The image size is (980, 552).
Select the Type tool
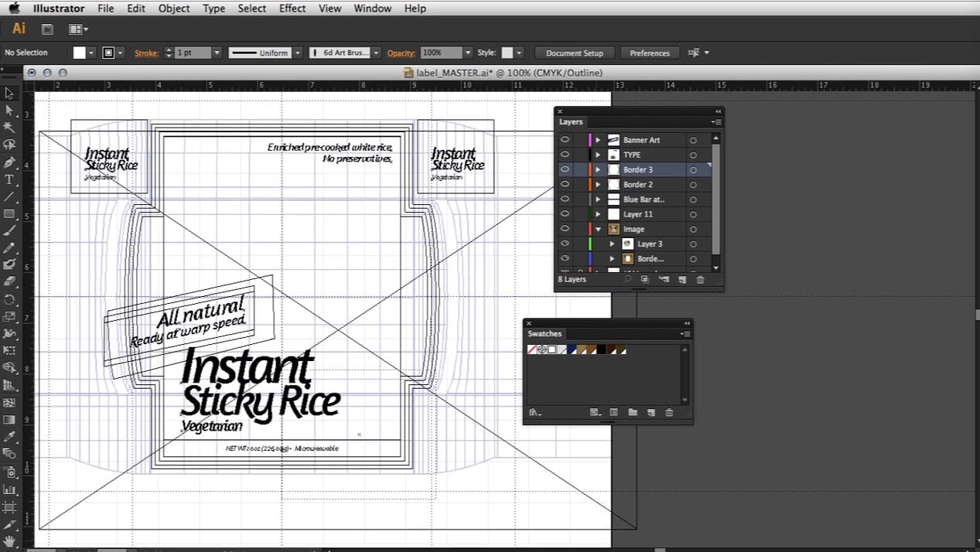click(9, 179)
